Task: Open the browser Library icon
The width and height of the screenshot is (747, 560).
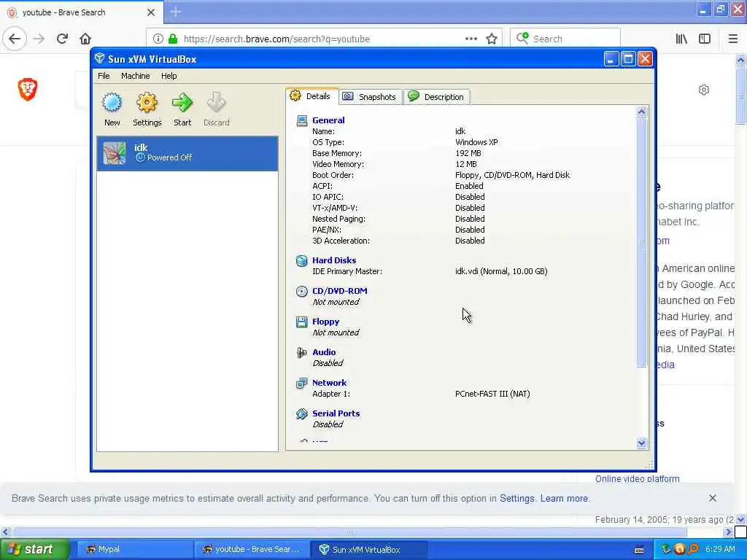Action: (681, 39)
